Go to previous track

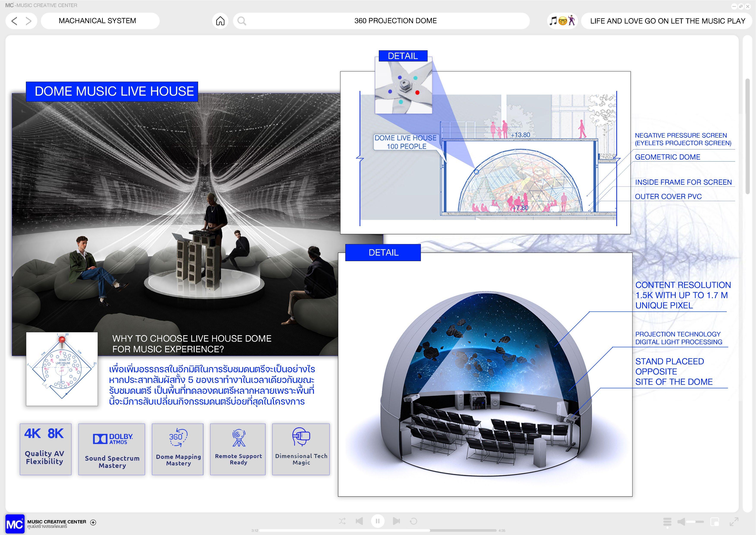(359, 521)
